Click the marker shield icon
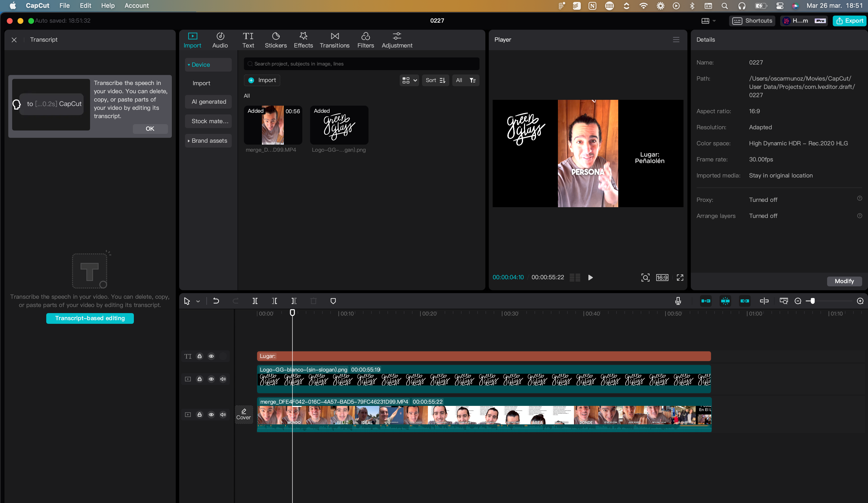 pos(333,301)
